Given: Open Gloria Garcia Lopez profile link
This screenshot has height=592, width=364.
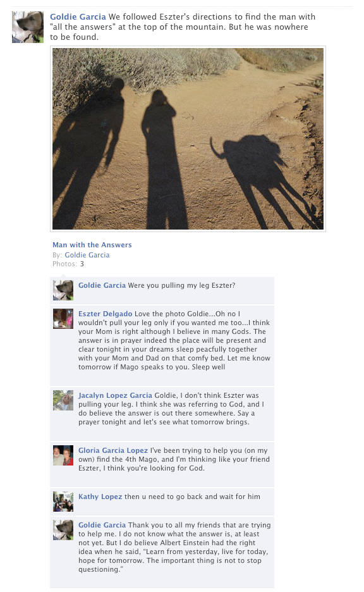Looking at the screenshot, I should point(113,450).
